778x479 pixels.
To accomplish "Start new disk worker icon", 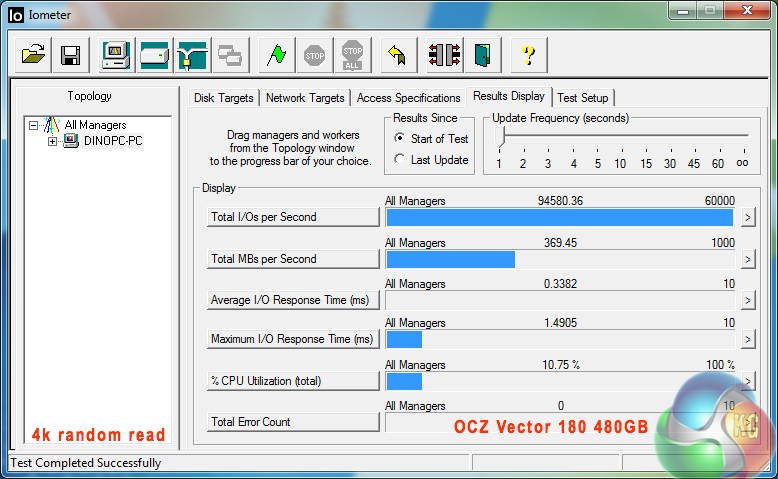I will [154, 55].
